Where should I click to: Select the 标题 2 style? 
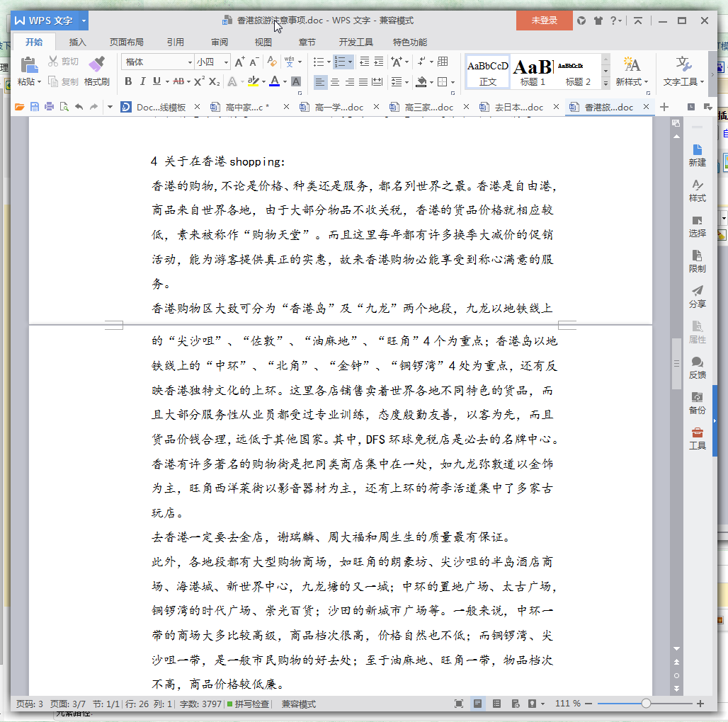tap(578, 72)
